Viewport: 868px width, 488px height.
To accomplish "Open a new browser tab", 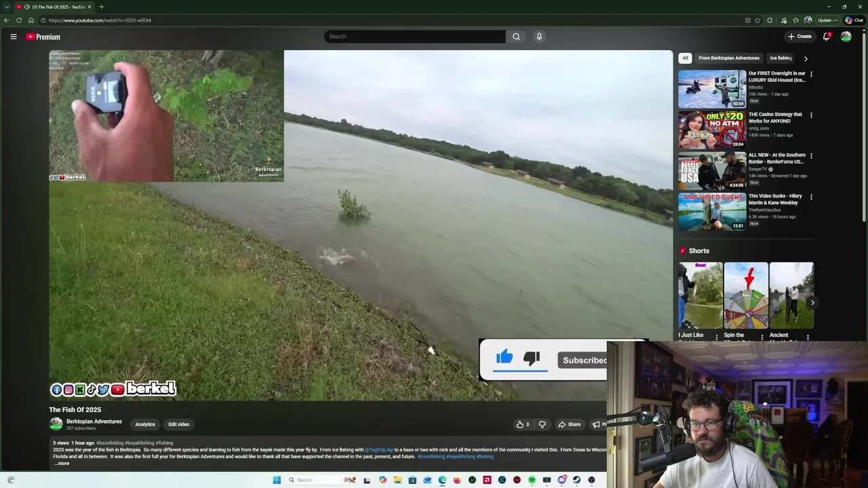I will [x=101, y=7].
